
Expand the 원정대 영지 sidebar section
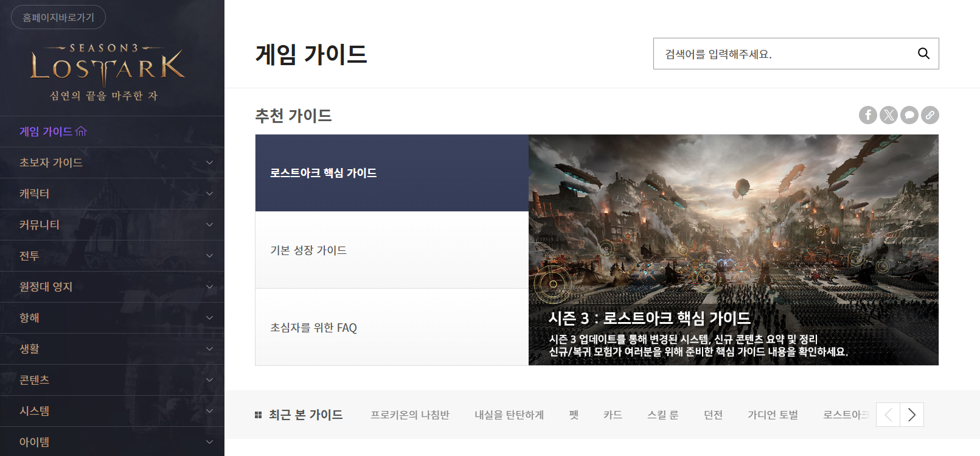pos(112,287)
